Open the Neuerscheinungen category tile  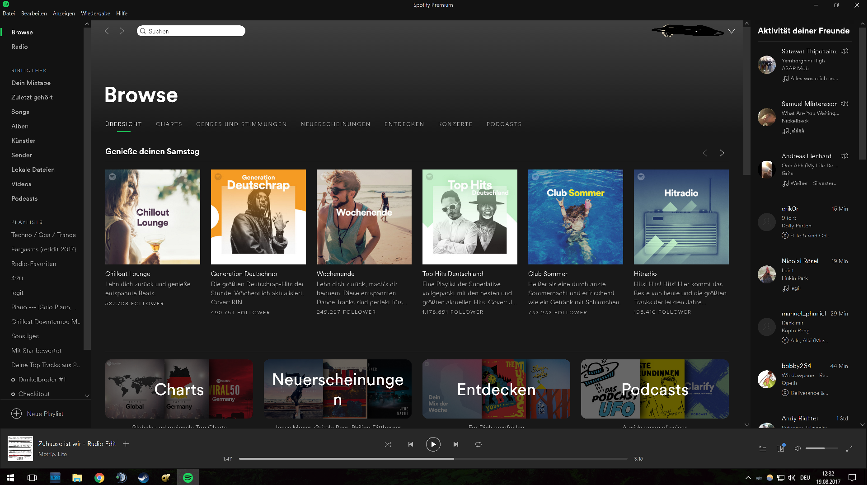338,389
